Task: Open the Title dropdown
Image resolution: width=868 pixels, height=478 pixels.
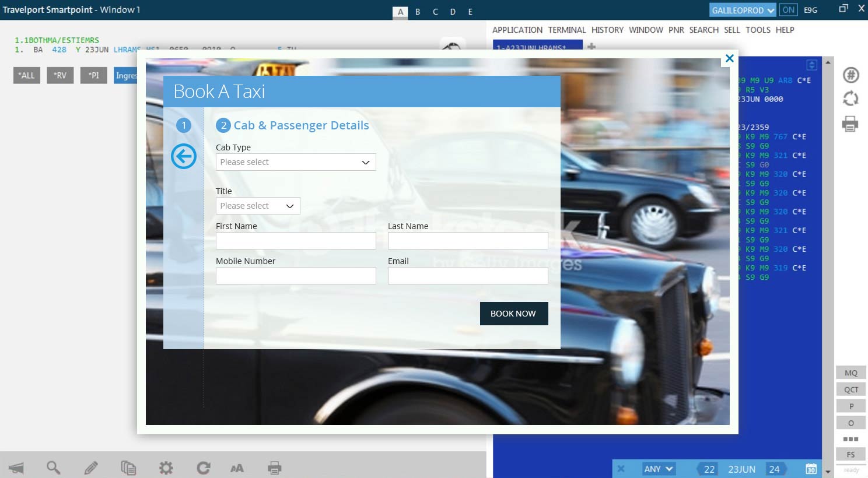Action: (x=258, y=206)
